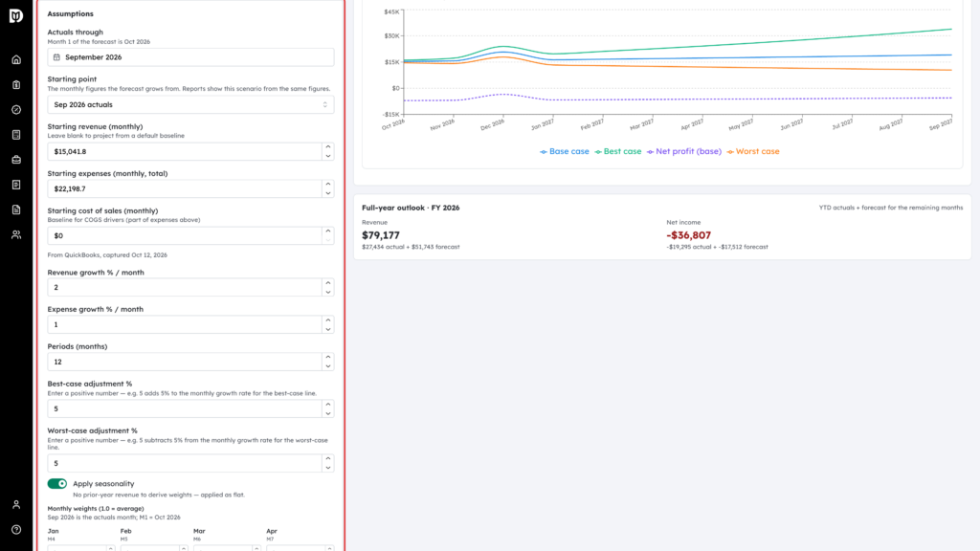This screenshot has width=980, height=551.
Task: Decrease Expense growth % with the down arrow
Action: [x=328, y=329]
